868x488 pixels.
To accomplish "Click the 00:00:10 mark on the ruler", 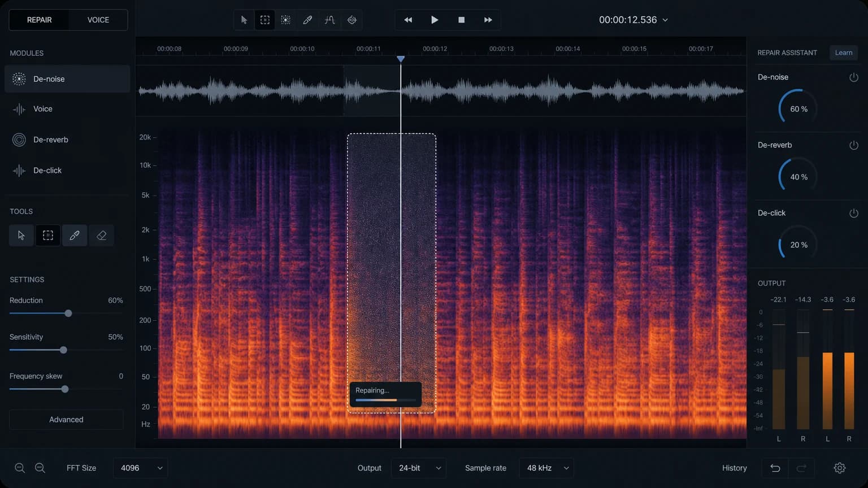I will pos(302,49).
